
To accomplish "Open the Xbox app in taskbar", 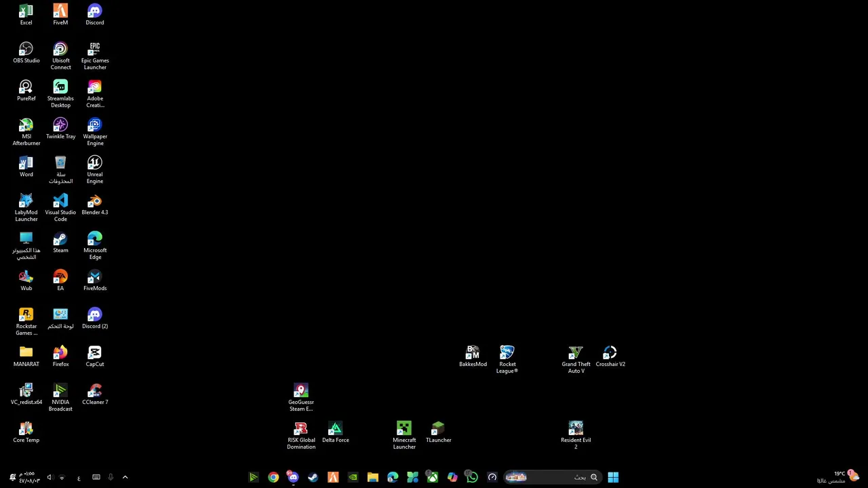I will pyautogui.click(x=432, y=477).
